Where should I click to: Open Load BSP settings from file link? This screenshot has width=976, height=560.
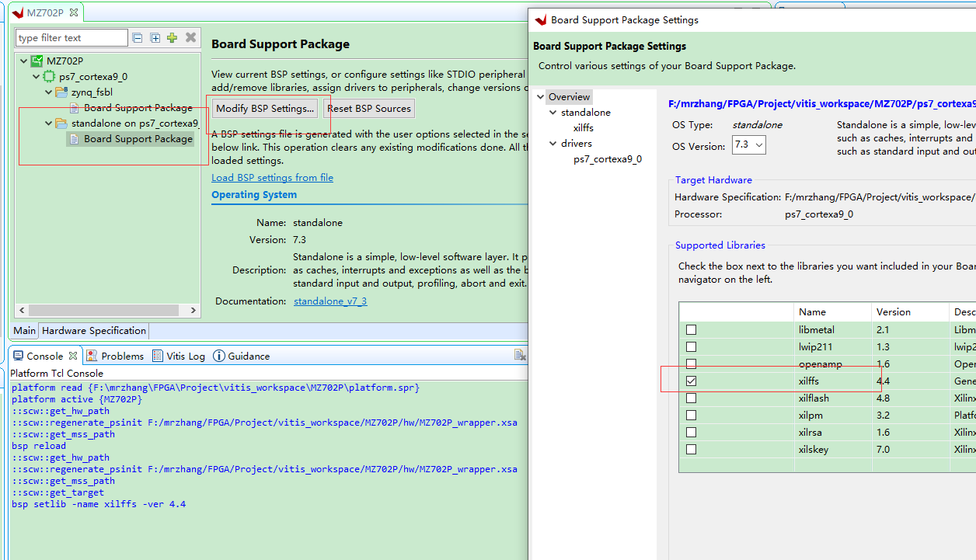(x=272, y=177)
